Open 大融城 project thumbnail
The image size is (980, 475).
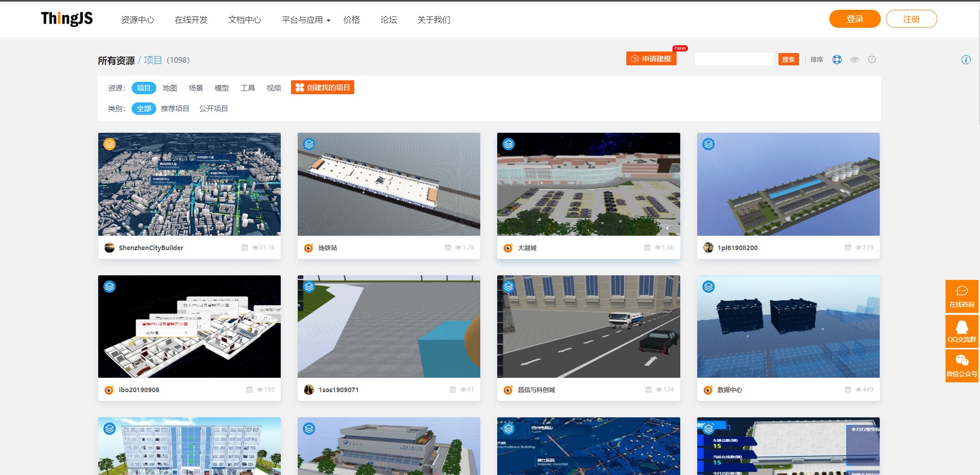tap(588, 184)
